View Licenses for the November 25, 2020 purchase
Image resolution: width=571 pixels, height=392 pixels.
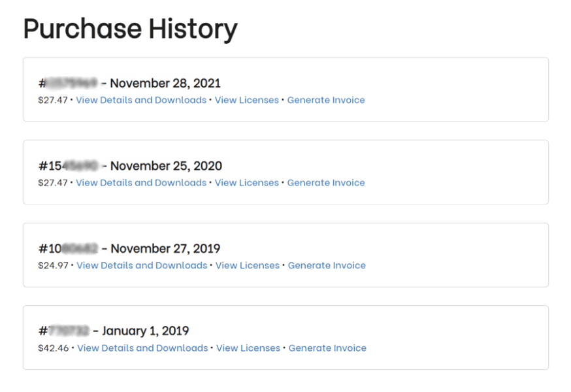(246, 183)
